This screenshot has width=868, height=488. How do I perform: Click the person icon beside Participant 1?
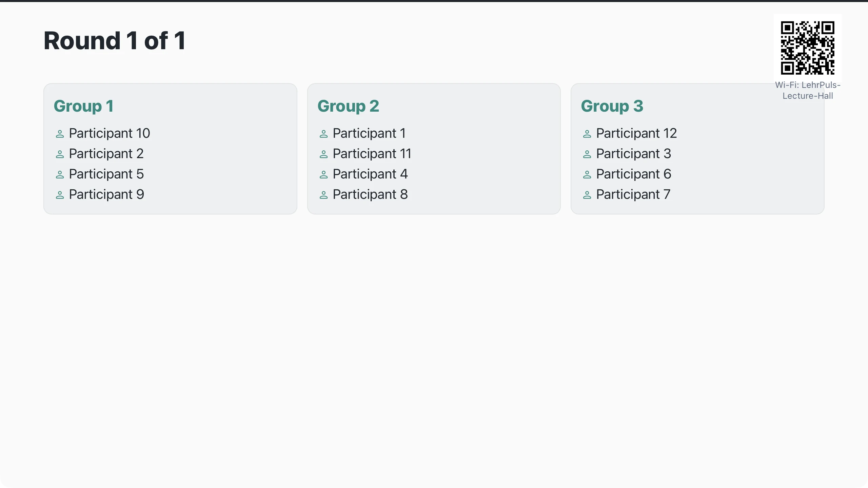tap(323, 134)
